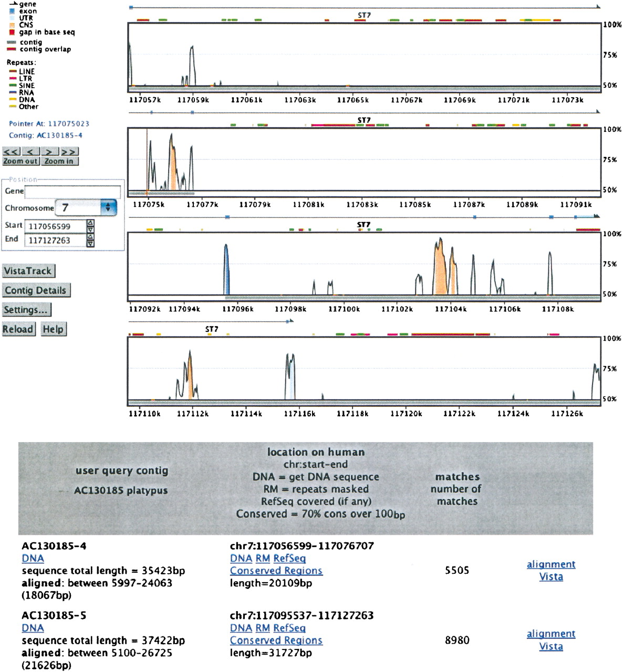623x672 pixels.
Task: Open the Chromosome dropdown showing 7
Action: [x=86, y=207]
